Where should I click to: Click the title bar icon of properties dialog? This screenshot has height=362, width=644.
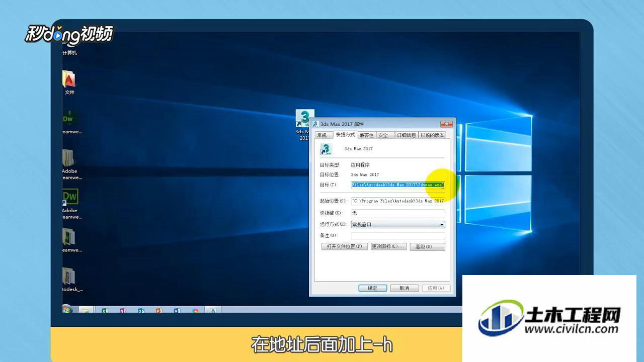(315, 124)
